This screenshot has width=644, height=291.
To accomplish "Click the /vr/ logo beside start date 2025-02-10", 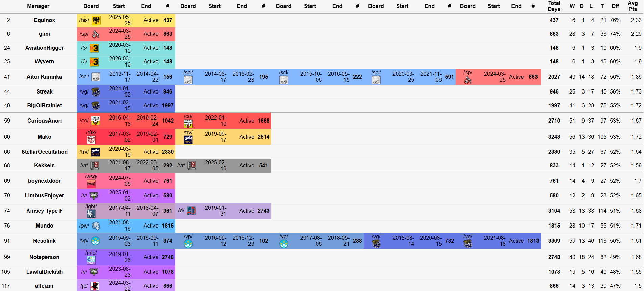I will [192, 166].
